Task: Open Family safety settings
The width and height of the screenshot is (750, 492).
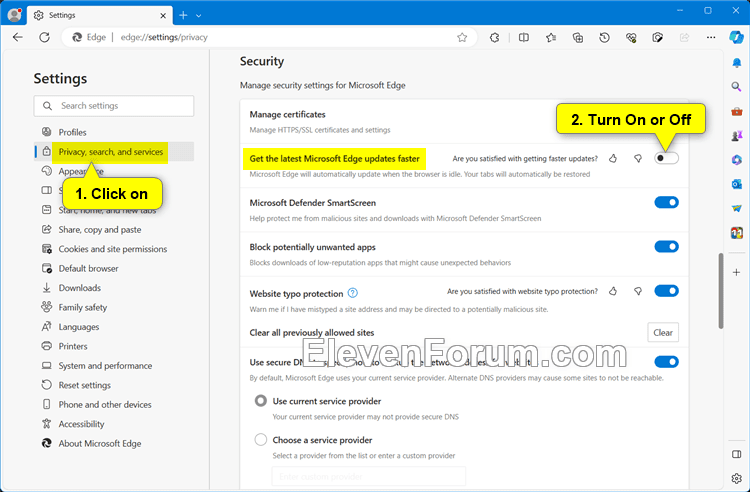Action: (x=114, y=307)
